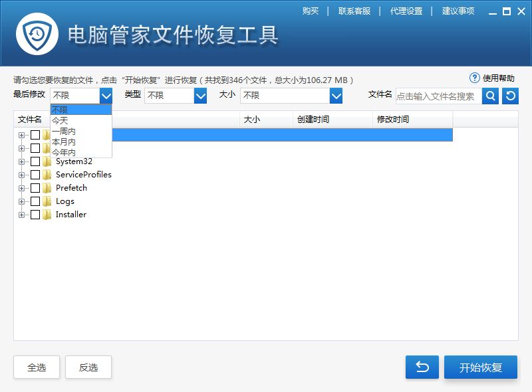Select the Prefetch folder row
The image size is (532, 392).
tap(71, 188)
